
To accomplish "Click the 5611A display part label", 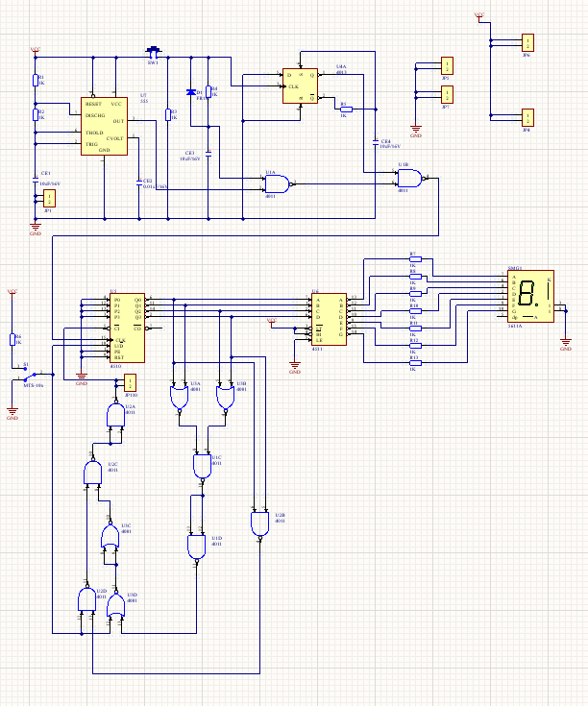I will pyautogui.click(x=515, y=326).
